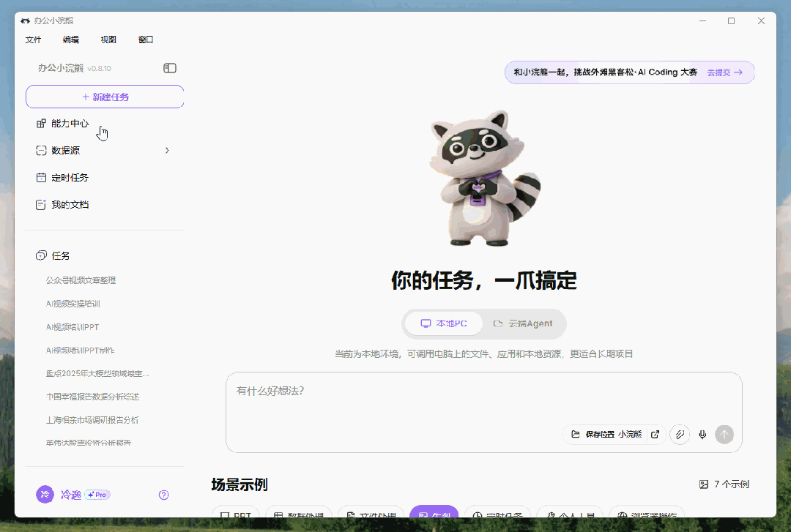791x532 pixels.
Task: Open the 窗口 menu
Action: tap(146, 40)
